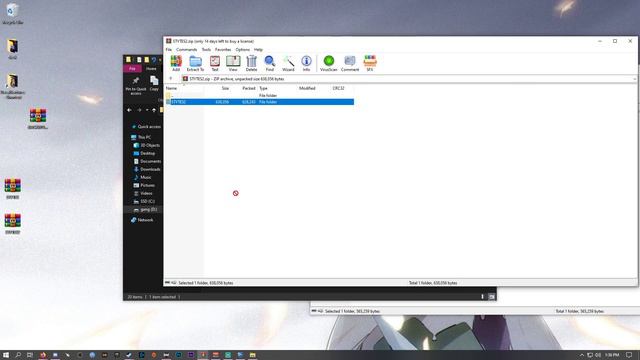The image size is (640, 360).
Task: Sort archive list by Modified column
Action: 307,88
